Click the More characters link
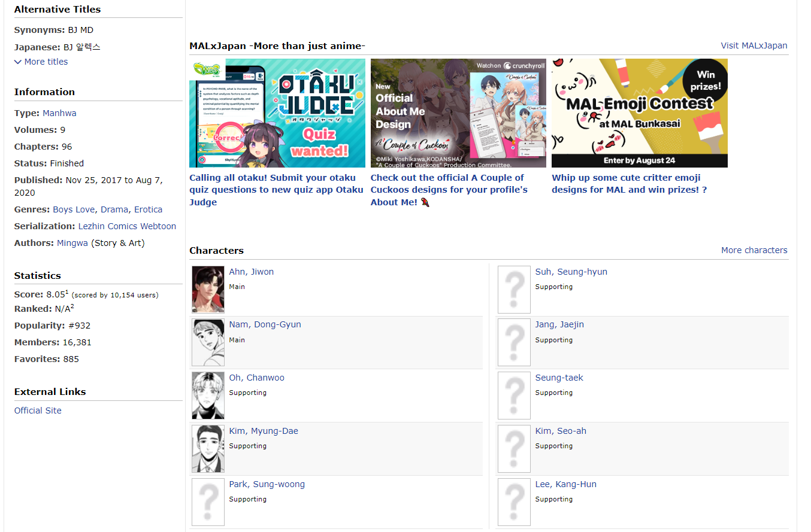 pyautogui.click(x=754, y=250)
